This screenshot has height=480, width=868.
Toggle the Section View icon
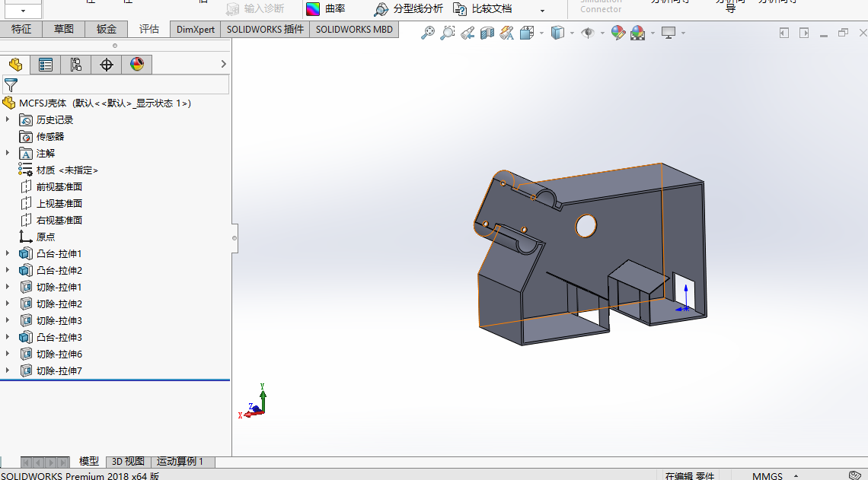coord(487,33)
